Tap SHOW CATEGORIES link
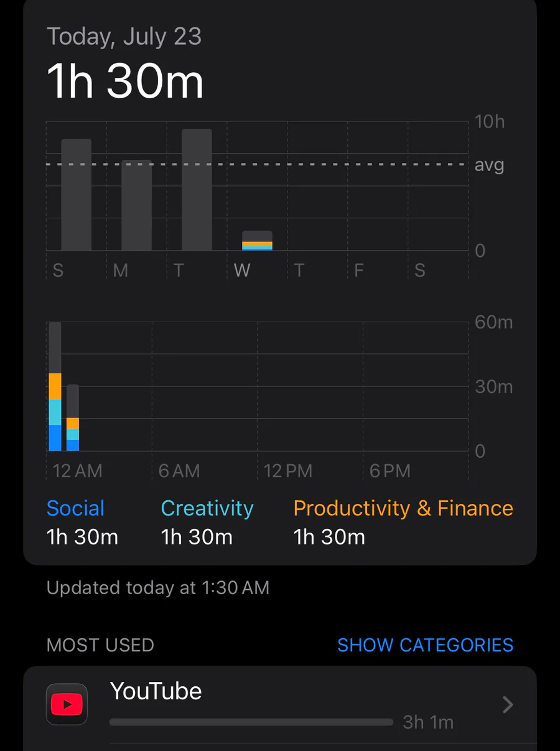Screen dimensions: 560x751 [x=425, y=645]
